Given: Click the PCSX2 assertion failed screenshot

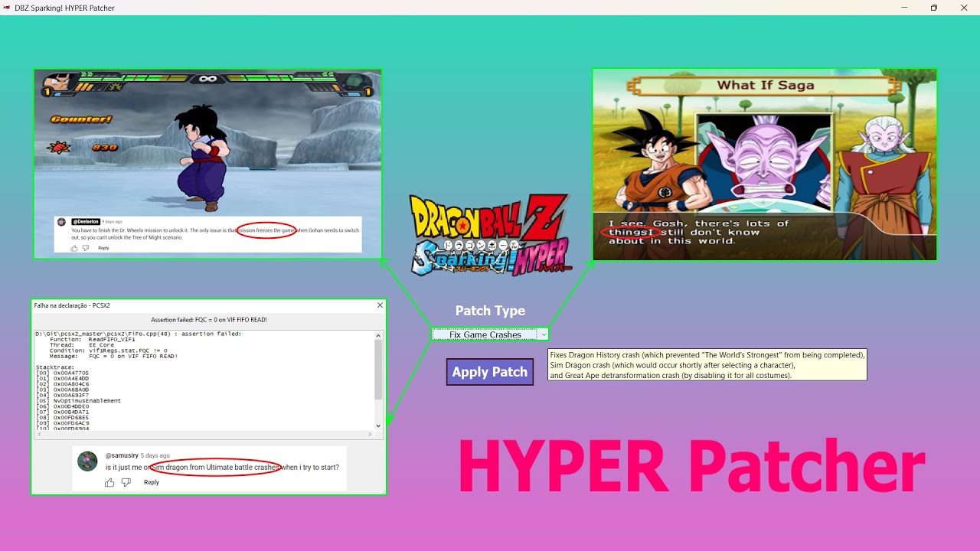Looking at the screenshot, I should 208,397.
